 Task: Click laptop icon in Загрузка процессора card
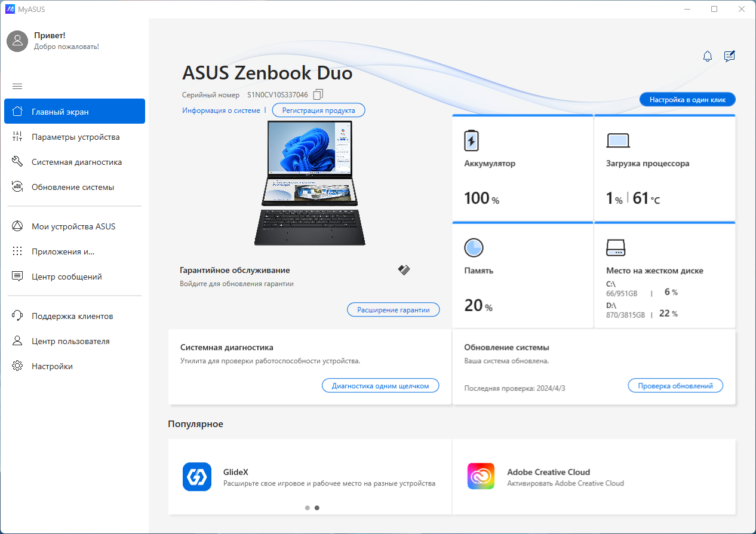618,140
